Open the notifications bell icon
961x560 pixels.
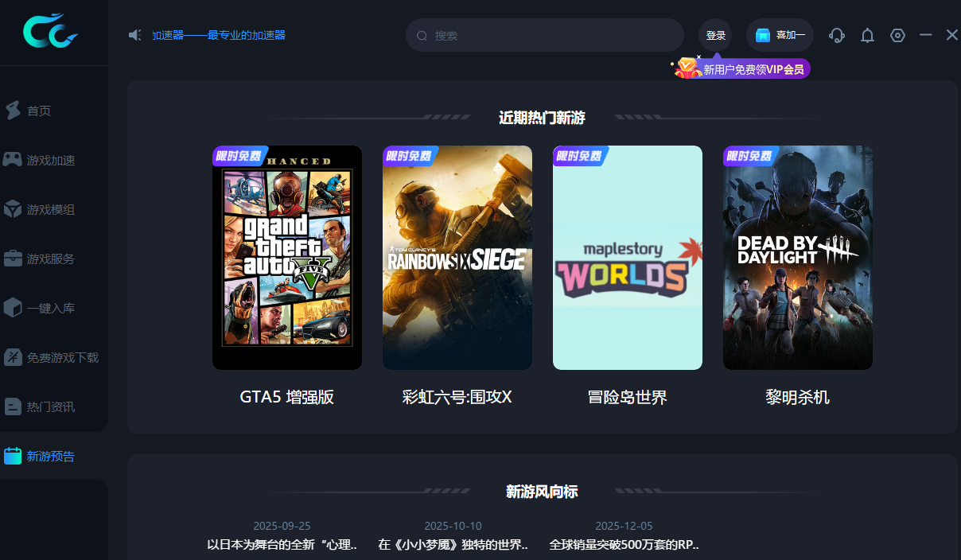coord(867,36)
